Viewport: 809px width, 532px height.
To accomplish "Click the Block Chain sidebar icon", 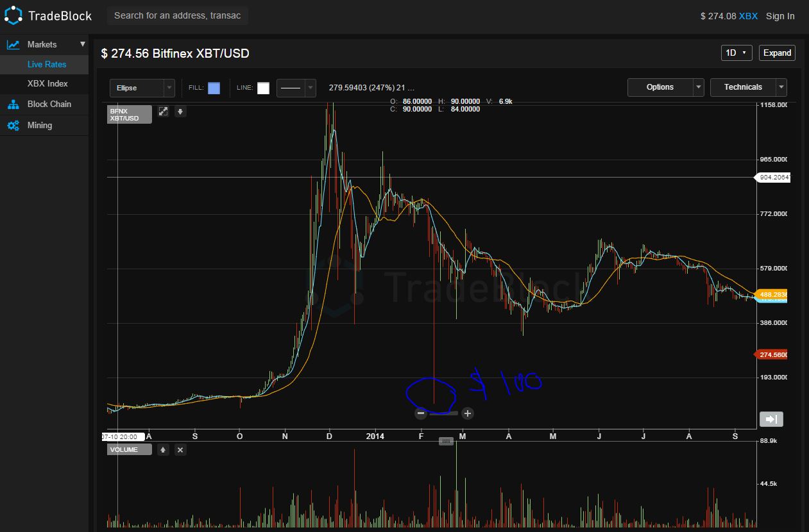I will click(x=13, y=104).
